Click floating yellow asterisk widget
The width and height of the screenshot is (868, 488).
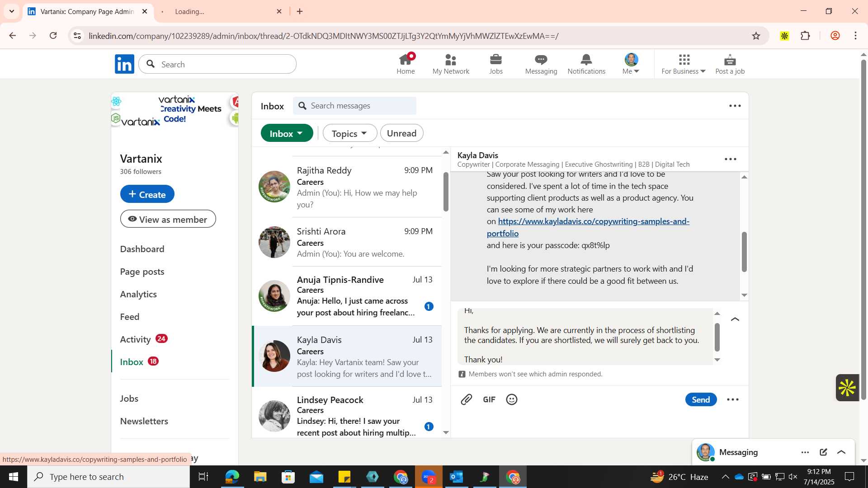[847, 388]
